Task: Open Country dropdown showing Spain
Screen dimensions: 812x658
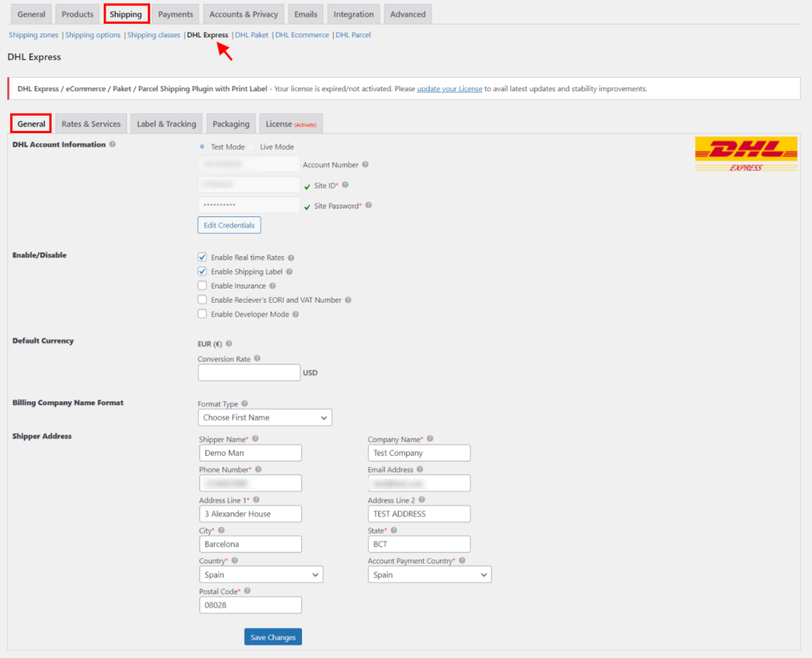Action: [x=261, y=575]
